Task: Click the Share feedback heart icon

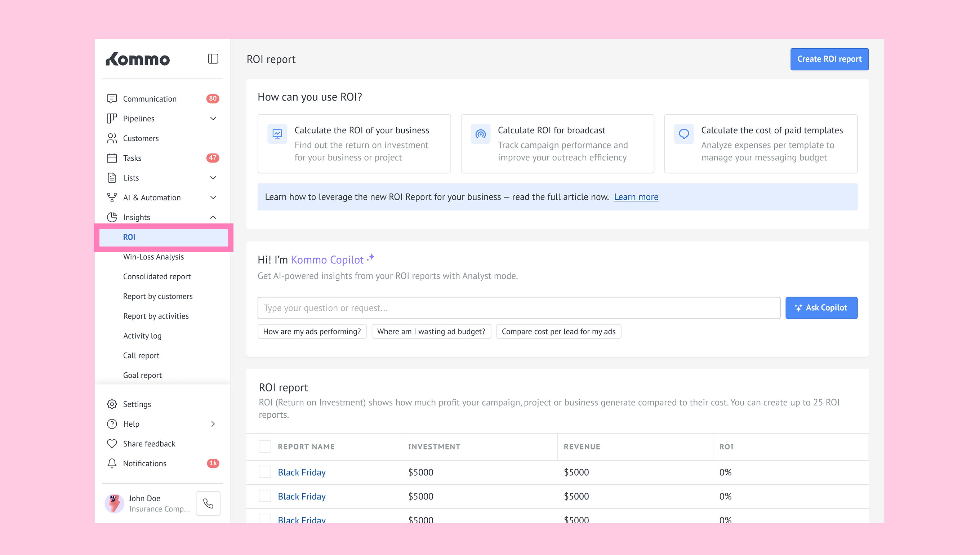Action: pyautogui.click(x=112, y=444)
